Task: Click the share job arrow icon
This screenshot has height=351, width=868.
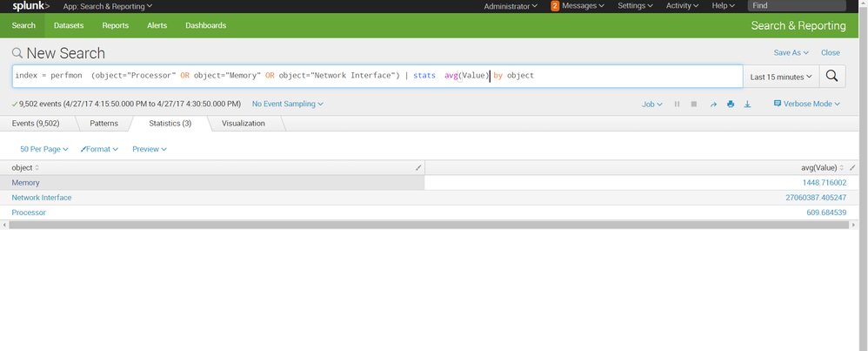Action: click(713, 104)
